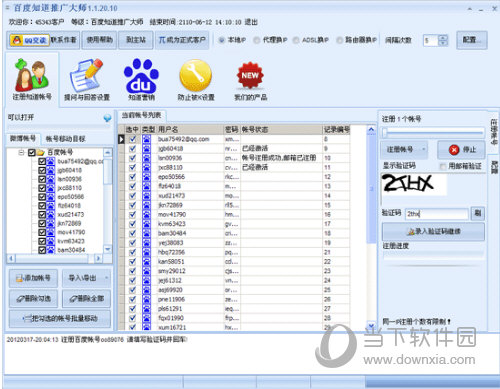Click the QQ交谈 penguin chat button
The width and height of the screenshot is (500, 389).
pyautogui.click(x=29, y=40)
